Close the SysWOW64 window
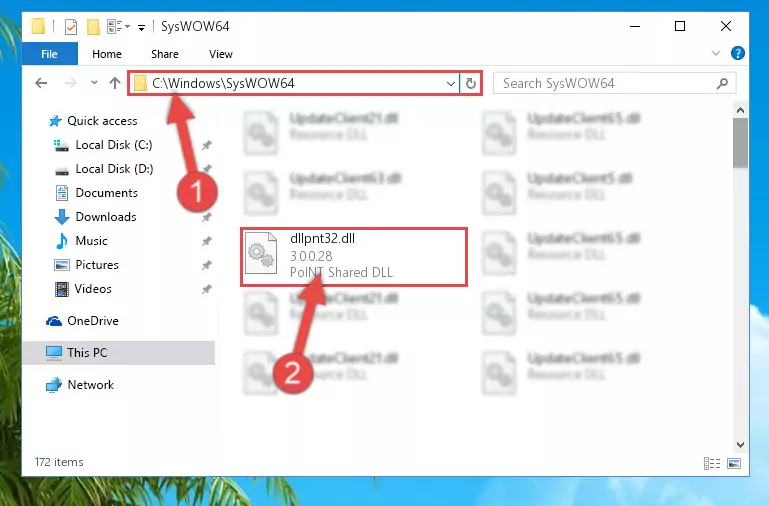The image size is (769, 506). pos(726,26)
